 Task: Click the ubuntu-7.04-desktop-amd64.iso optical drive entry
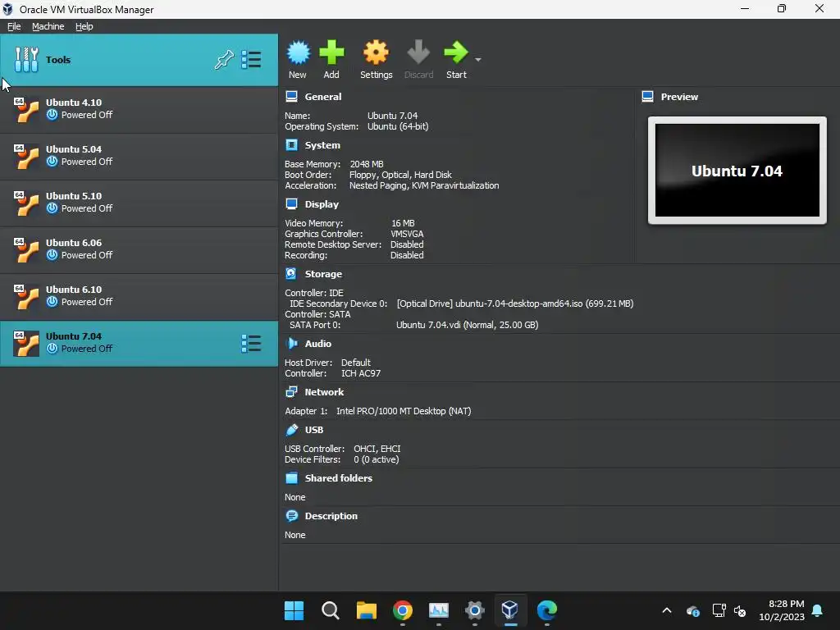(x=515, y=304)
